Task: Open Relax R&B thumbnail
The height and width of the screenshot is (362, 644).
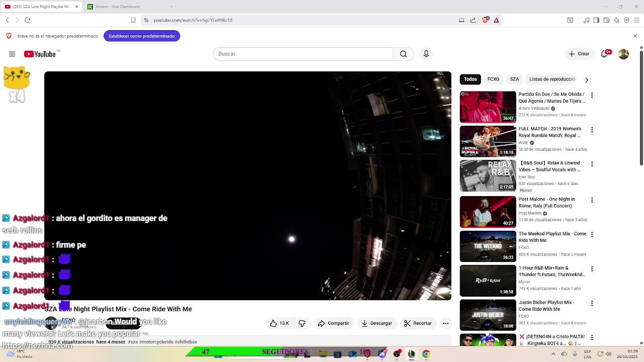Action: click(x=488, y=175)
